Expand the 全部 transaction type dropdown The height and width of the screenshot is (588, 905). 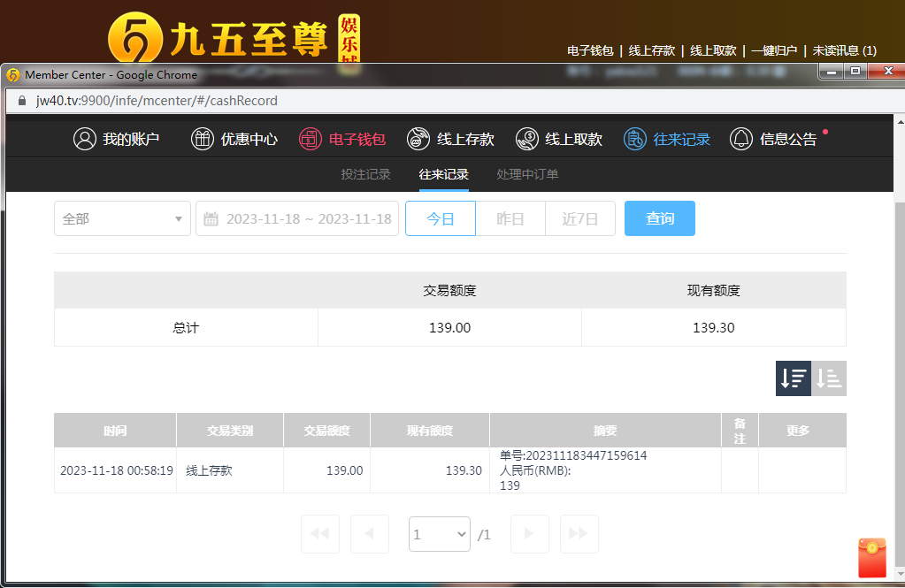point(122,218)
